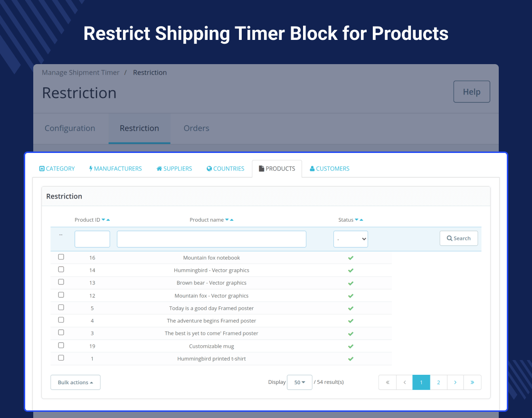This screenshot has width=532, height=418.
Task: Select checkbox for product ID 14
Action: (61, 269)
